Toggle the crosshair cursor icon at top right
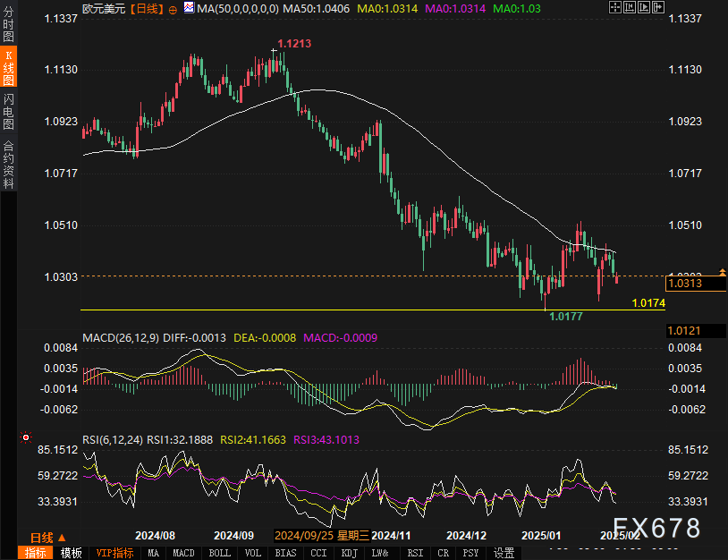This screenshot has height=560, width=728. 614,7
